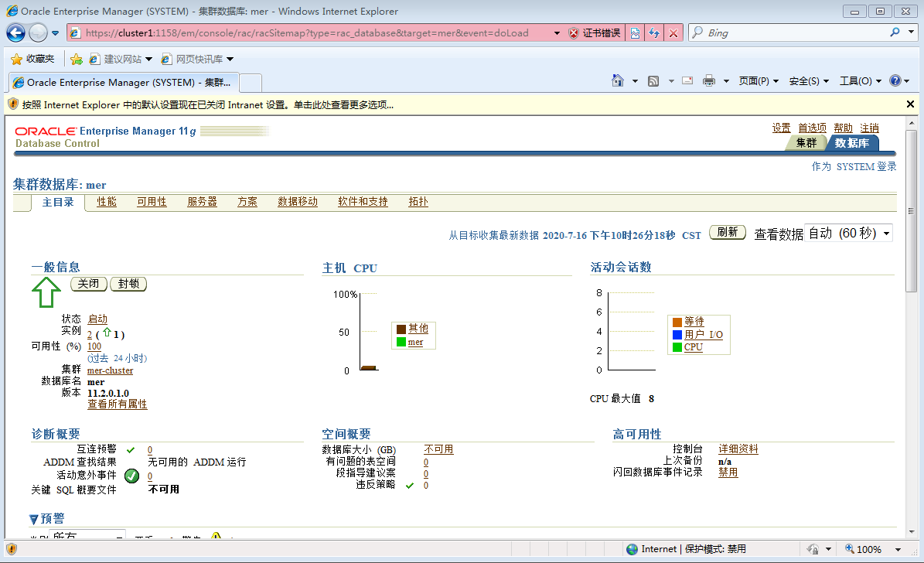Switch to the 集群 tab

pos(806,142)
